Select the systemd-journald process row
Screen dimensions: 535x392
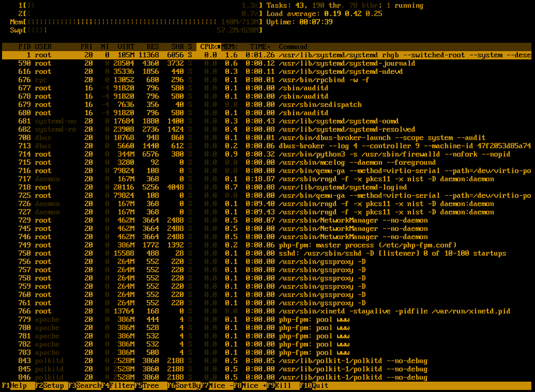267,64
